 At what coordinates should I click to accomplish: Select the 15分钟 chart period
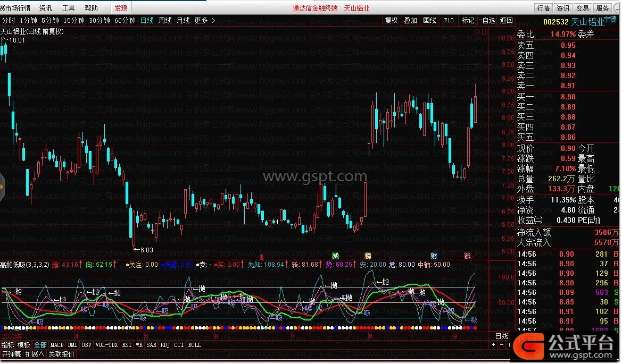pos(74,20)
